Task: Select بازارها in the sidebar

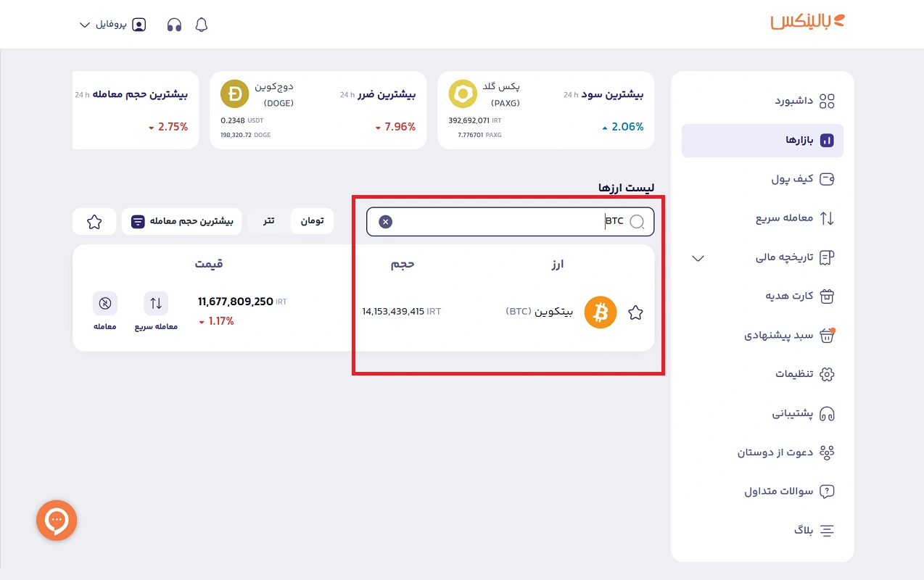Action: 762,140
